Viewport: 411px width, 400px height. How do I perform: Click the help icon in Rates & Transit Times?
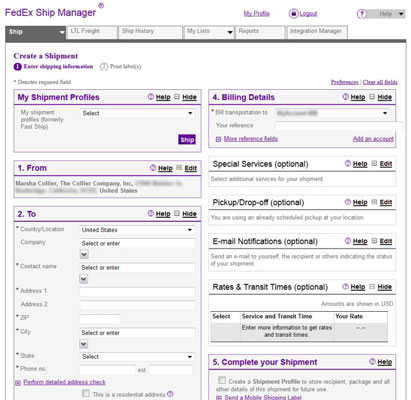coord(346,287)
